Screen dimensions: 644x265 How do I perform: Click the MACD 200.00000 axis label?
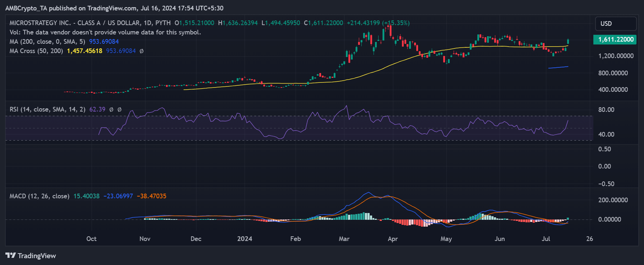coord(613,200)
